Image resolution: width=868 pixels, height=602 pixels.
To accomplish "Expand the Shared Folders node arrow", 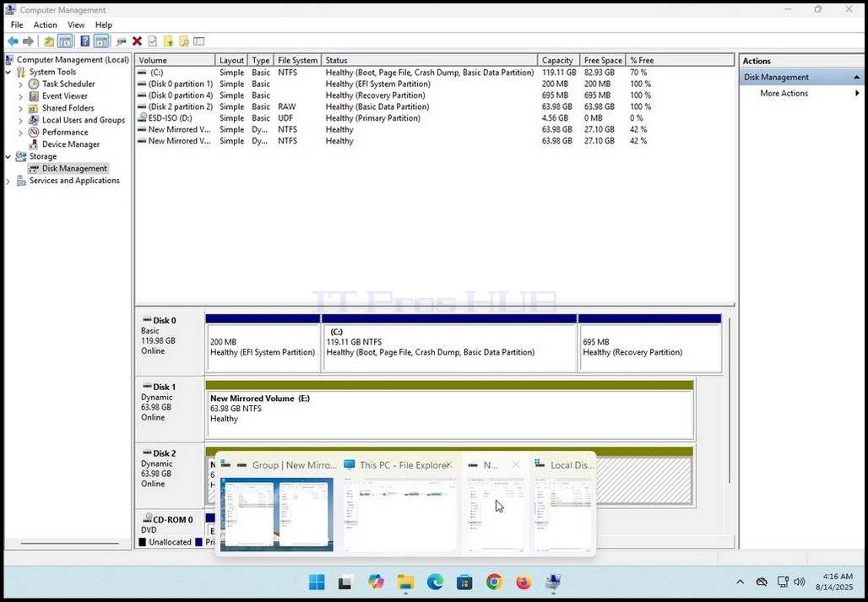I will (x=20, y=108).
